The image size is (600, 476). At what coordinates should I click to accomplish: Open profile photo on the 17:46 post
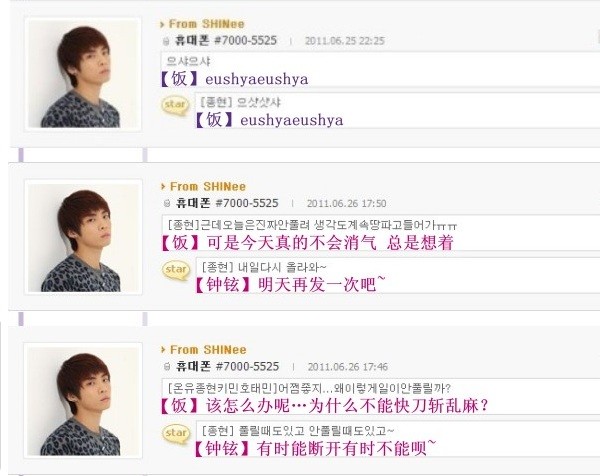point(83,400)
